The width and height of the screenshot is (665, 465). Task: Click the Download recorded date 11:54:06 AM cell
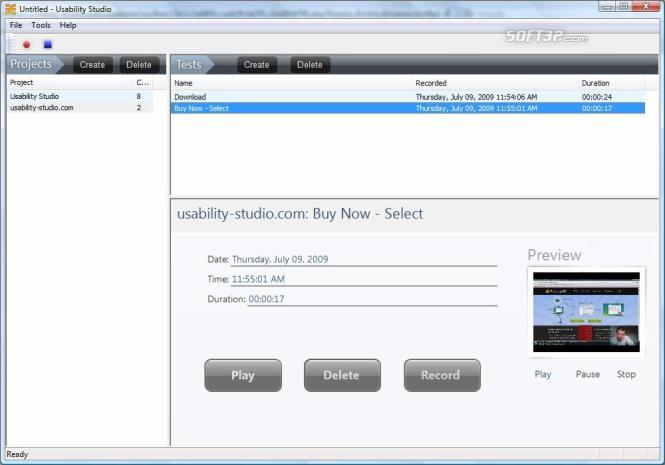[x=476, y=97]
